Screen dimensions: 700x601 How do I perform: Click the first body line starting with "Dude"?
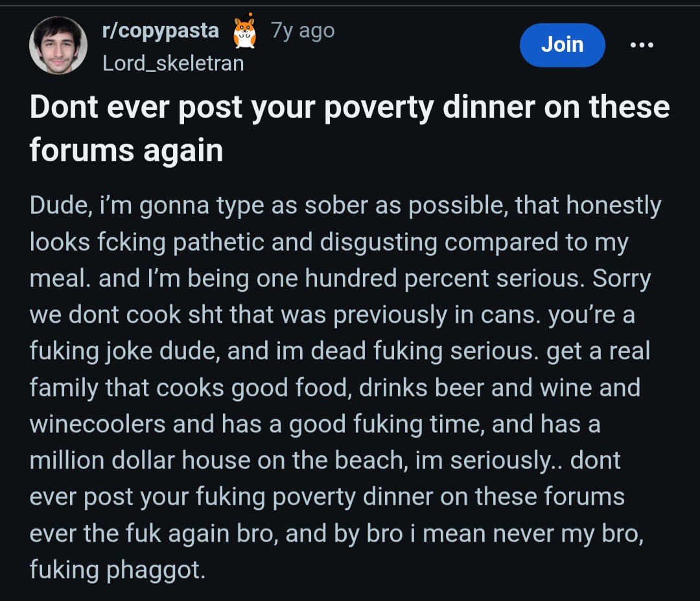click(345, 206)
